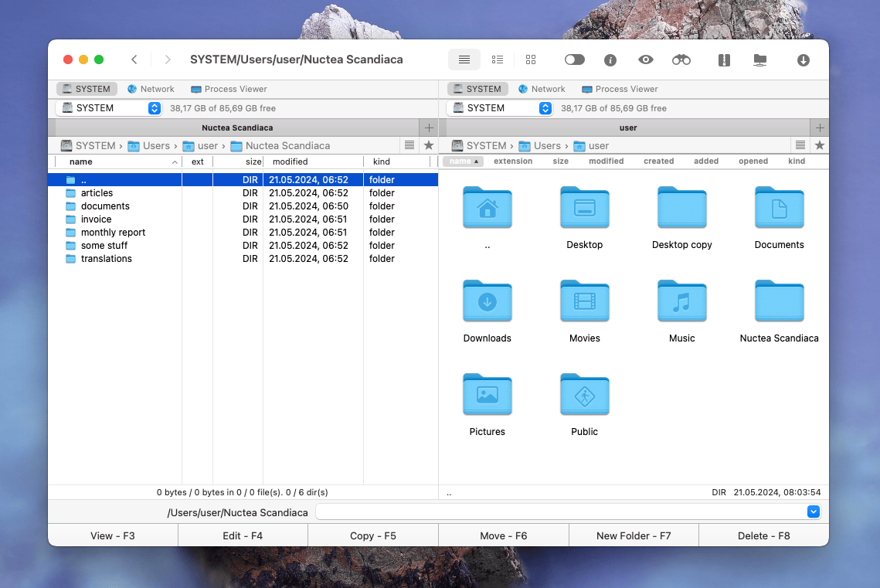Open the archive tool via zip icon

[x=723, y=59]
